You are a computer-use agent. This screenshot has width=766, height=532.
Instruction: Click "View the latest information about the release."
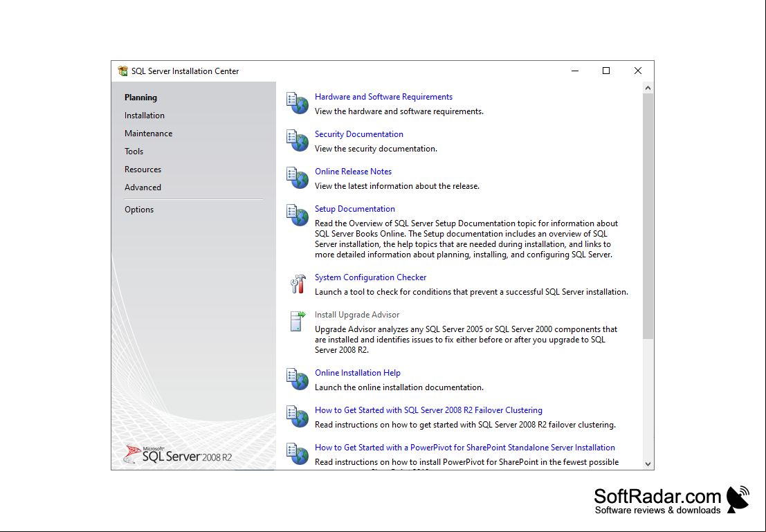tap(397, 186)
